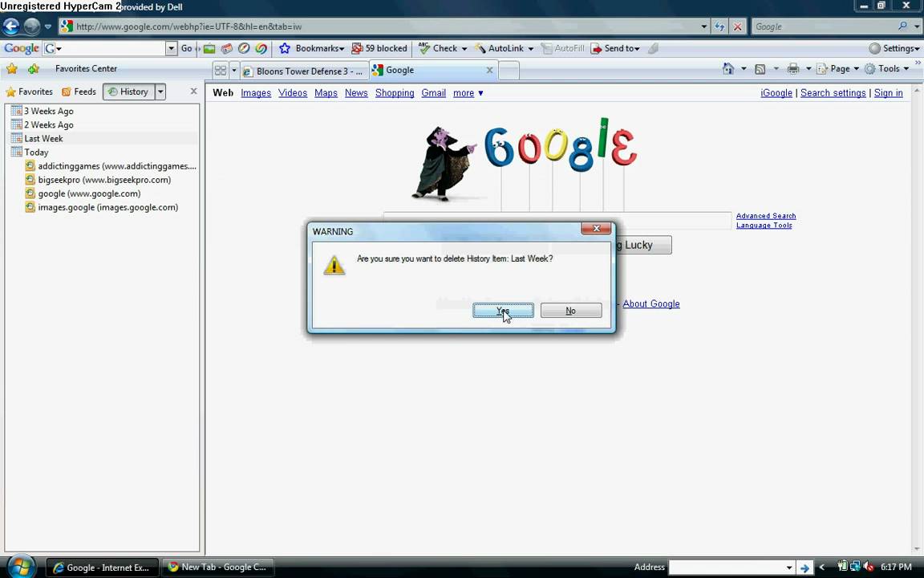Click the Print icon
Screen dimensions: 924x578
[x=793, y=69]
